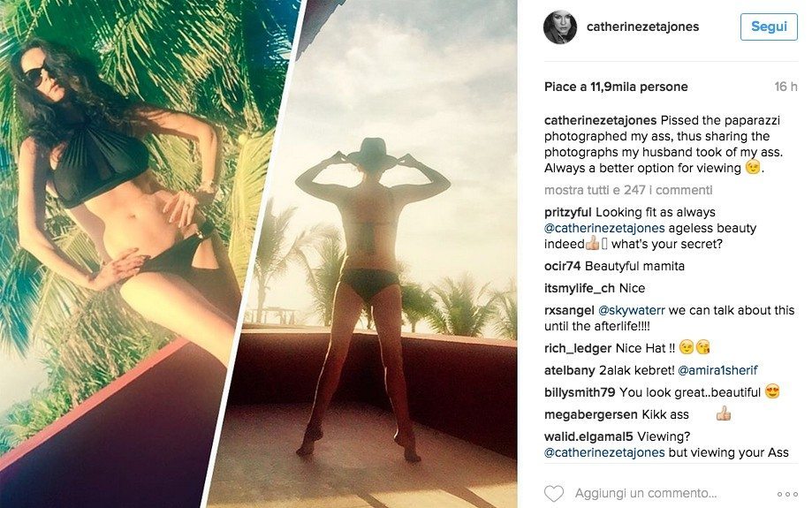Click the @skywaterr mention
The width and height of the screenshot is (812, 508).
tap(631, 311)
